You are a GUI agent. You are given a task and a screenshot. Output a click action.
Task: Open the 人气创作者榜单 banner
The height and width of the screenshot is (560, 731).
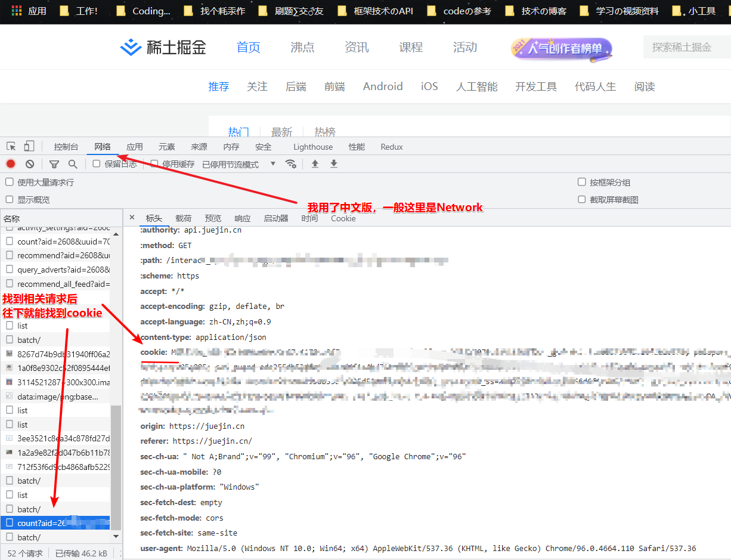pos(562,48)
